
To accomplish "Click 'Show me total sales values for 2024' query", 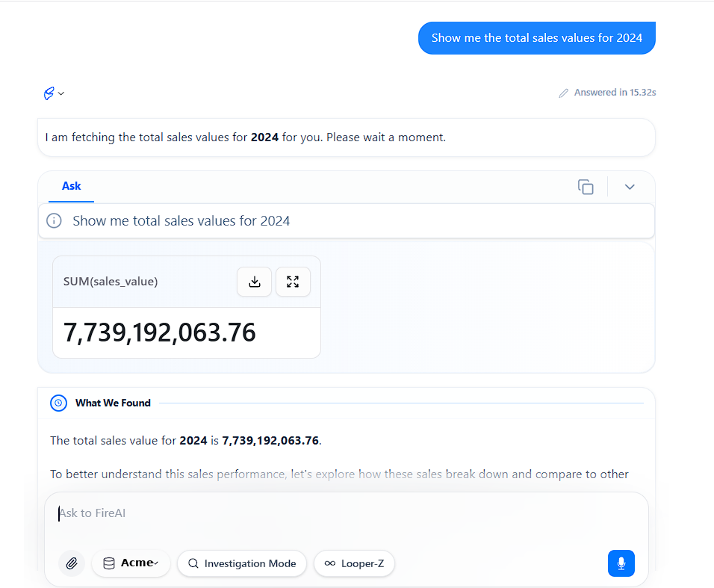I will [x=181, y=221].
